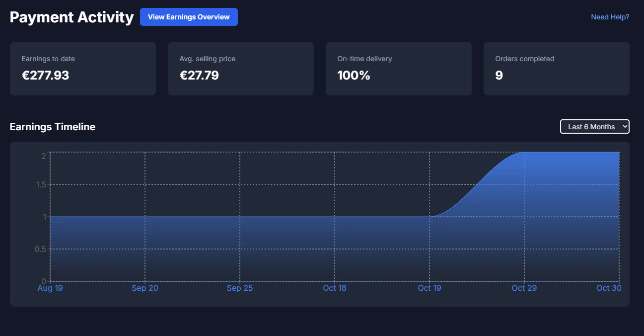Expand the timeline range selector chevron
Viewport: 644px width, 336px height.
[623, 126]
